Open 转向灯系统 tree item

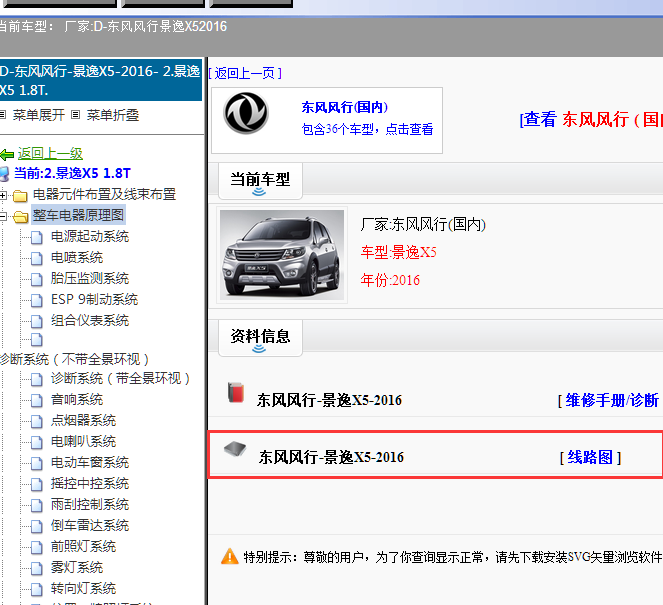click(83, 588)
